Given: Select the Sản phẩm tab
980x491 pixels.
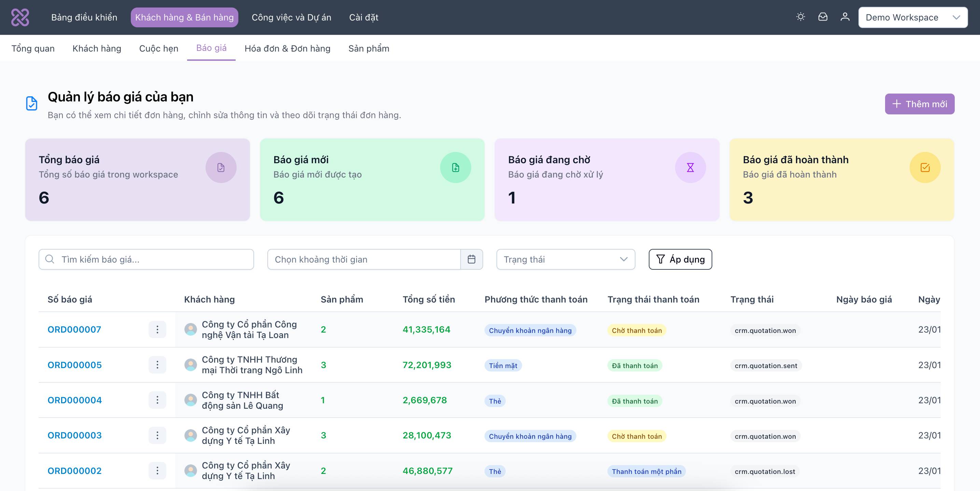Looking at the screenshot, I should click(368, 48).
